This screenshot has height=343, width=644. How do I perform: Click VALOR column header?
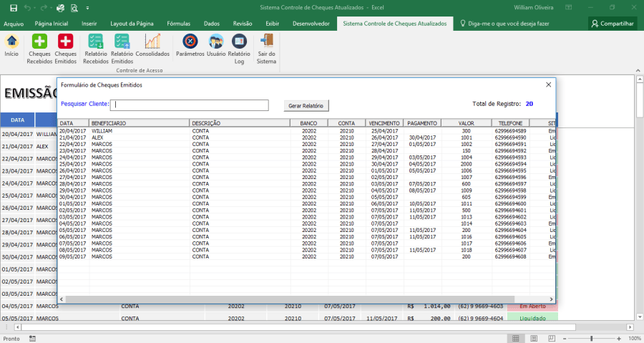[x=467, y=123]
